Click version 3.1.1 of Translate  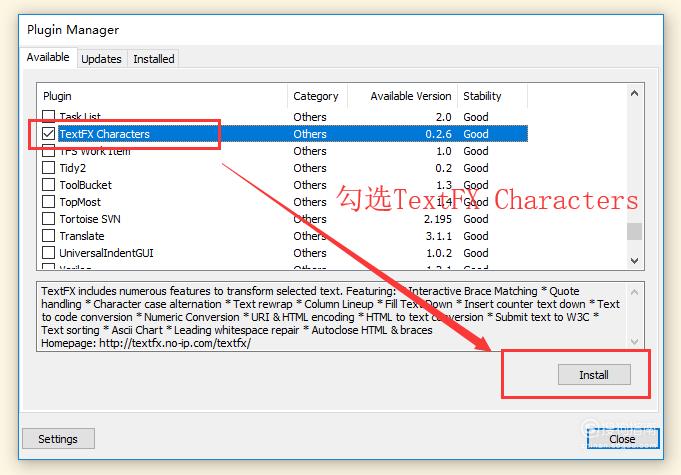439,236
